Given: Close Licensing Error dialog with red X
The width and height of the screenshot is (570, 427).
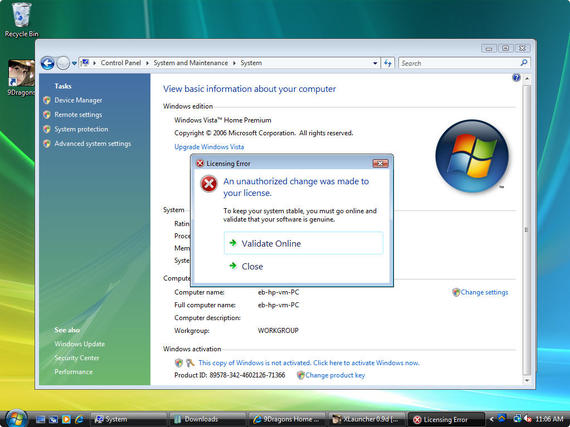Looking at the screenshot, I should [380, 164].
